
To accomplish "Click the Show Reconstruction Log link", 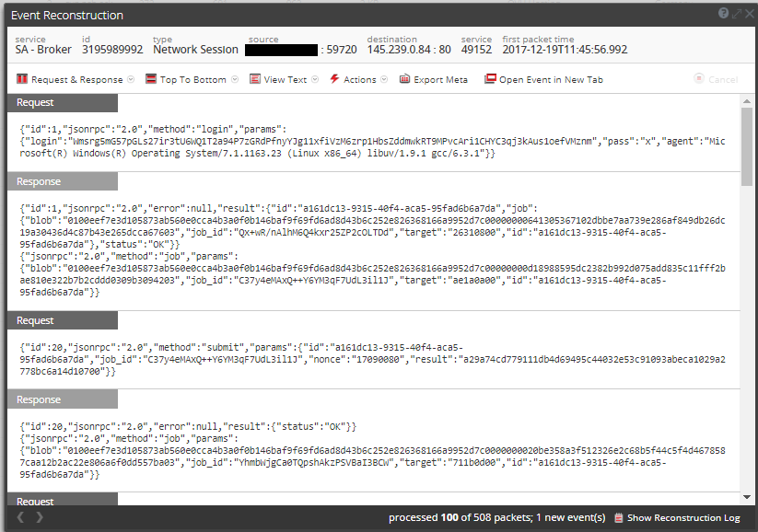I will pos(683,518).
